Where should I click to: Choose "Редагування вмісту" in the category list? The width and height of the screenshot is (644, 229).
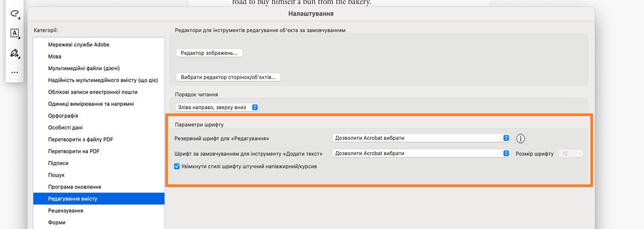pyautogui.click(x=72, y=199)
